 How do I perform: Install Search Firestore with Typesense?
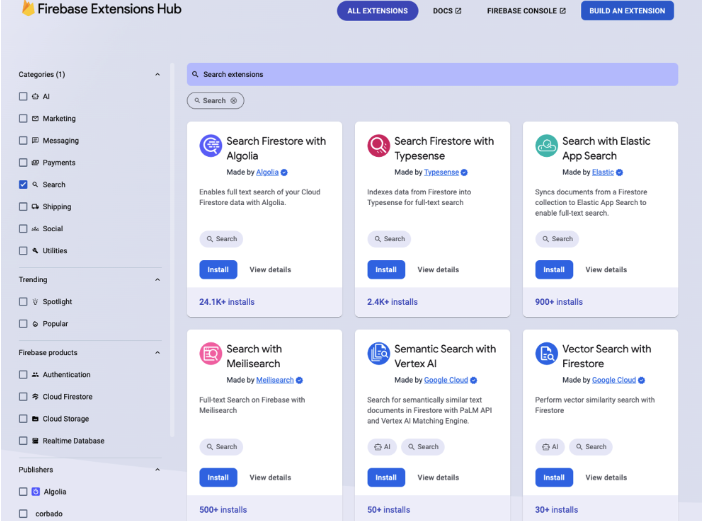tap(386, 269)
